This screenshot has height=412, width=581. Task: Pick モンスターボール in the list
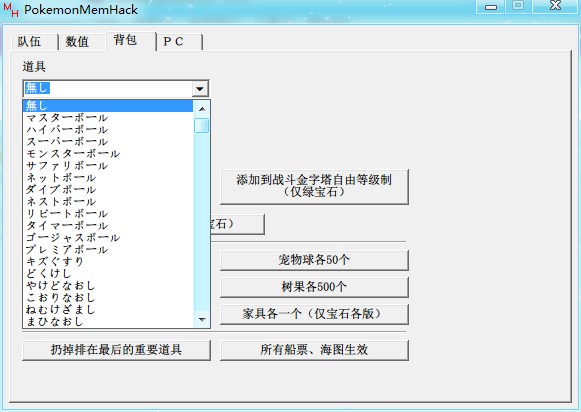point(109,154)
